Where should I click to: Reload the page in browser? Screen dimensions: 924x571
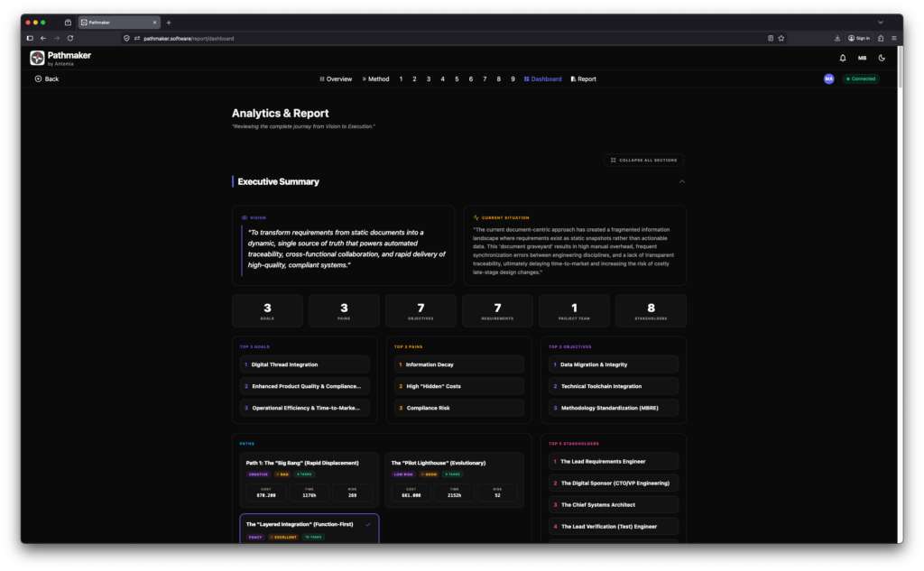tap(70, 38)
